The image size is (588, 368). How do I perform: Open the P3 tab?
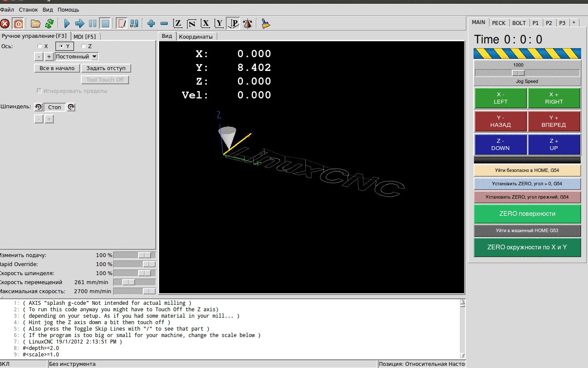coord(562,23)
